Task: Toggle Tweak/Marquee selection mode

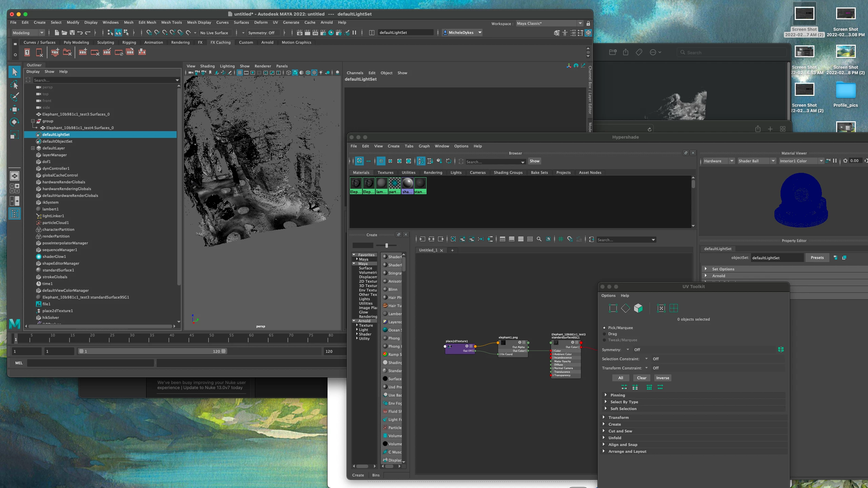Action: coord(604,340)
